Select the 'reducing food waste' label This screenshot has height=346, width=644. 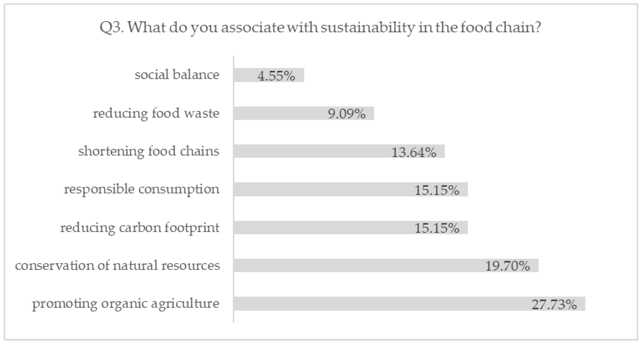(156, 114)
